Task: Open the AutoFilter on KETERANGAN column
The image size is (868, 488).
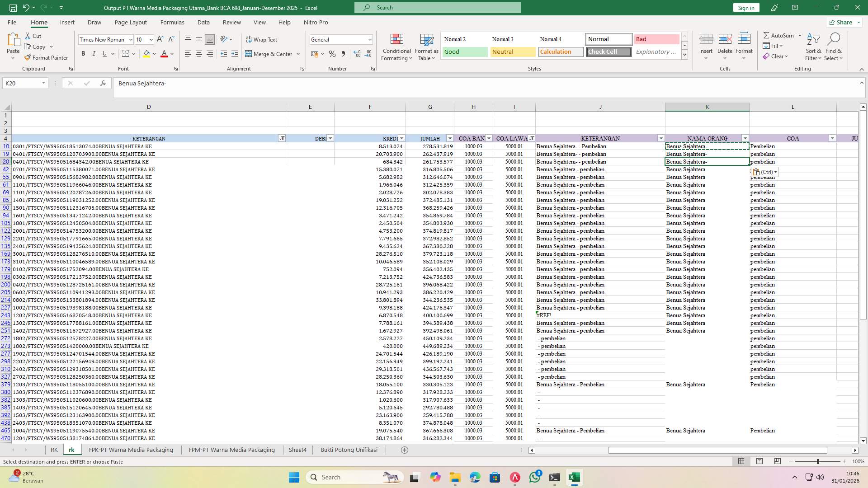Action: pyautogui.click(x=282, y=138)
